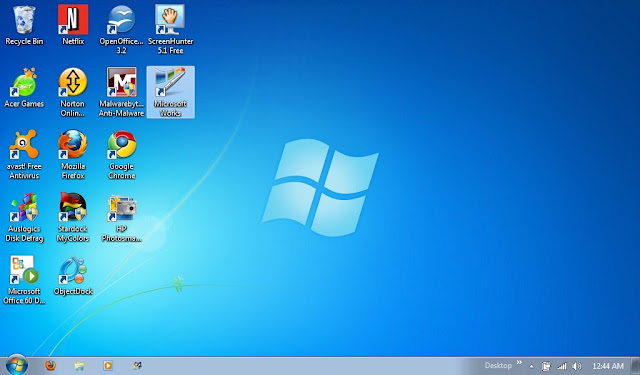Image resolution: width=640 pixels, height=375 pixels.
Task: Open the volume speaker tray icon
Action: [576, 366]
